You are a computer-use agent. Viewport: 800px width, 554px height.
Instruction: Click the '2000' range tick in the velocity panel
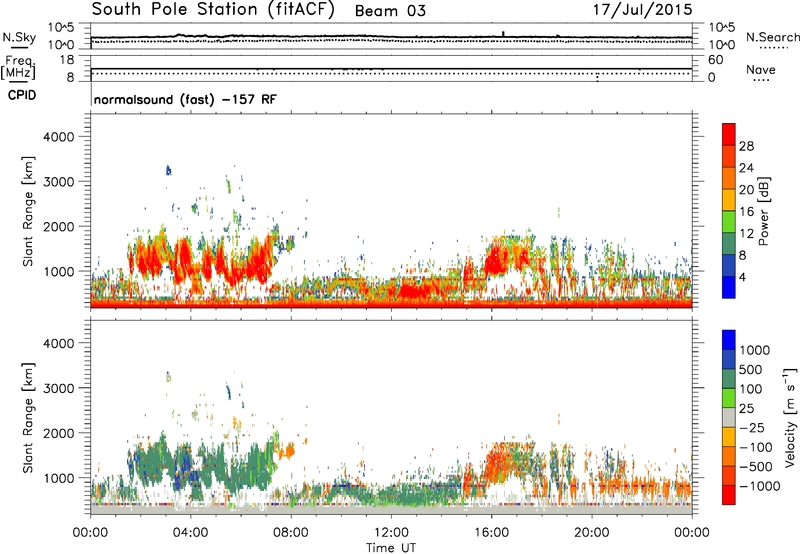coord(59,433)
